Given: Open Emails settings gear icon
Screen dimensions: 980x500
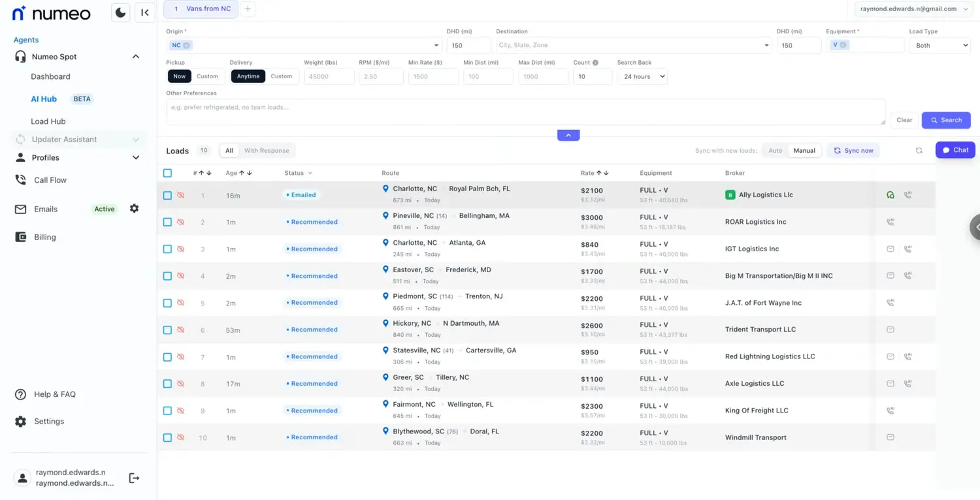Looking at the screenshot, I should coord(134,209).
